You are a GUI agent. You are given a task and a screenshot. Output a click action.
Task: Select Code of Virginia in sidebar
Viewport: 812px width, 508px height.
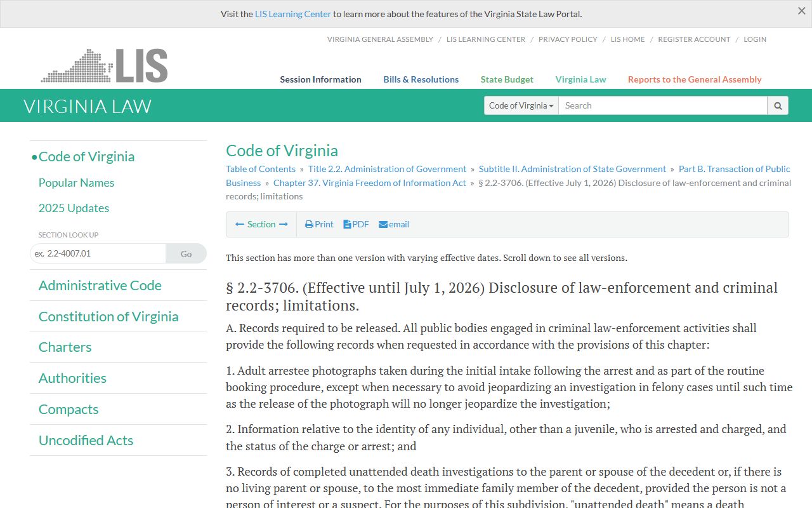(x=86, y=156)
